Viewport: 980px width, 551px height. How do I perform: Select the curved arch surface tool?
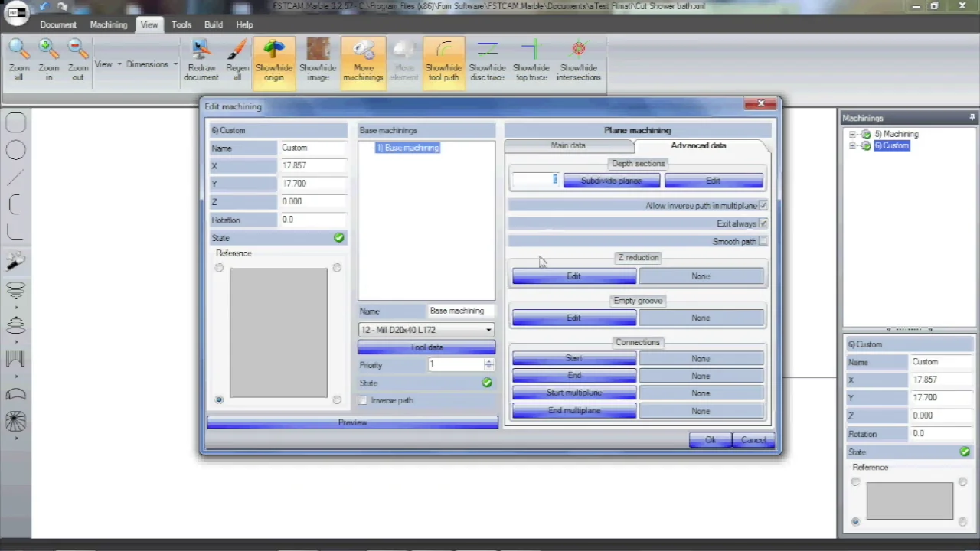[x=15, y=394]
